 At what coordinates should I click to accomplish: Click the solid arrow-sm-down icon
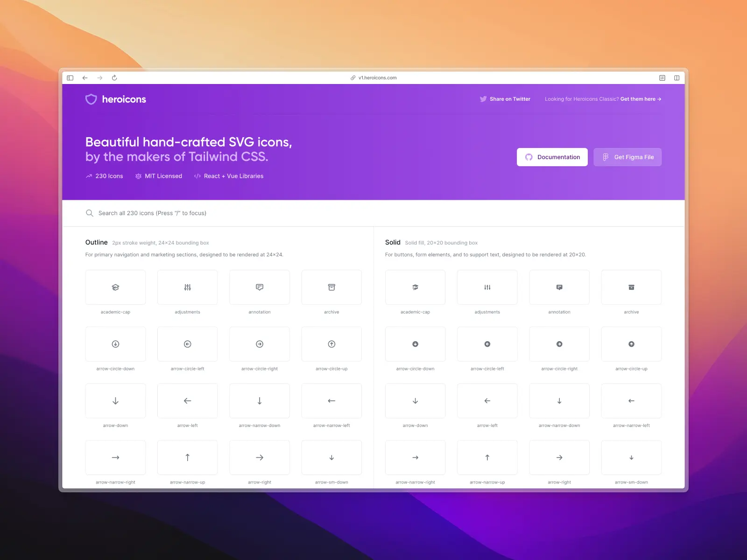click(x=631, y=458)
